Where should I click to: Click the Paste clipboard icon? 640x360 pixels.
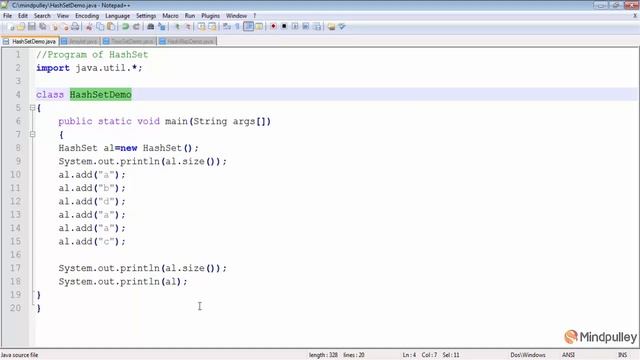tap(111, 27)
